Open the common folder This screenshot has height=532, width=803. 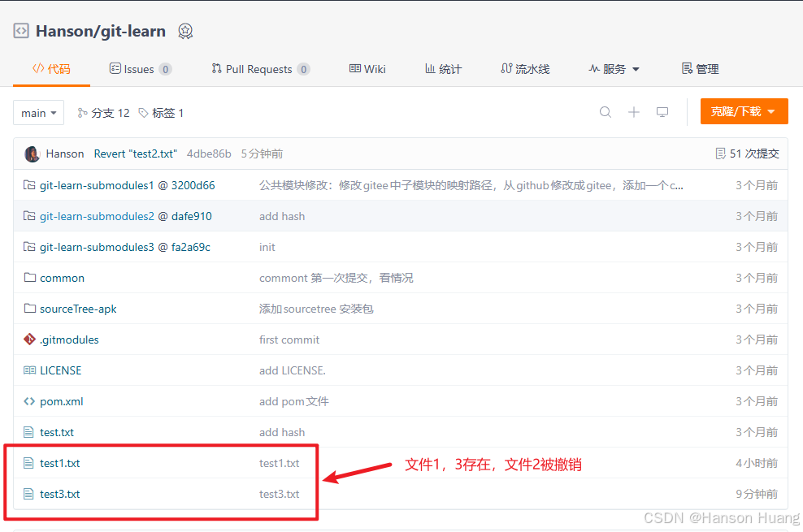click(62, 279)
